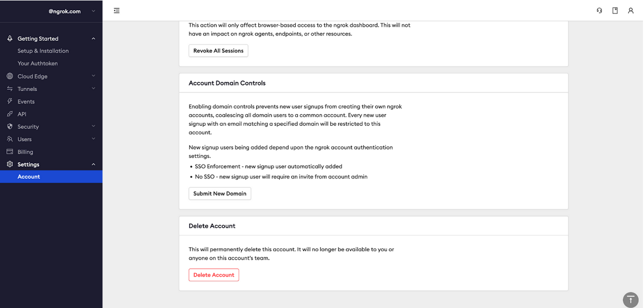Click the Delete Account button
644x308 pixels.
click(x=214, y=274)
